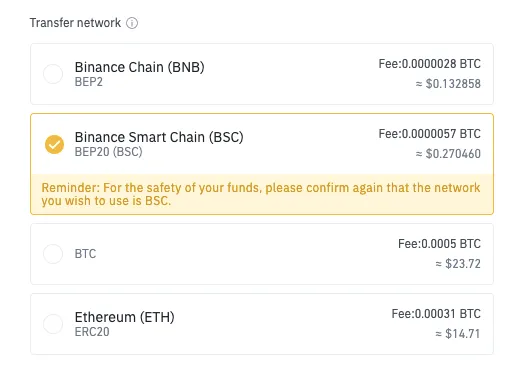Click the checked Binance Smart Chain radio
This screenshot has height=366, width=523.
54,144
